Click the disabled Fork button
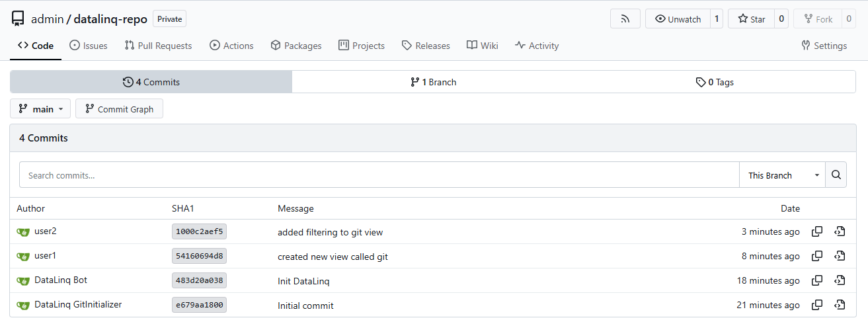Screen dimensions: 868x326 pyautogui.click(x=817, y=19)
